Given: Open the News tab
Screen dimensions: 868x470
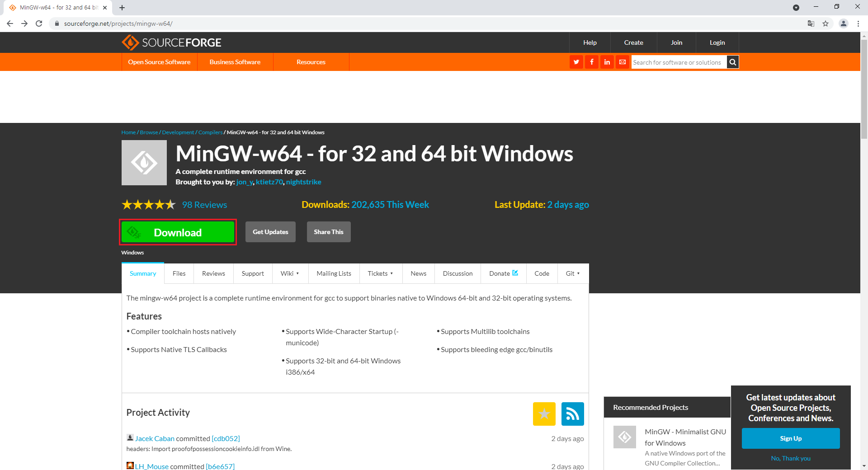Looking at the screenshot, I should click(x=419, y=273).
